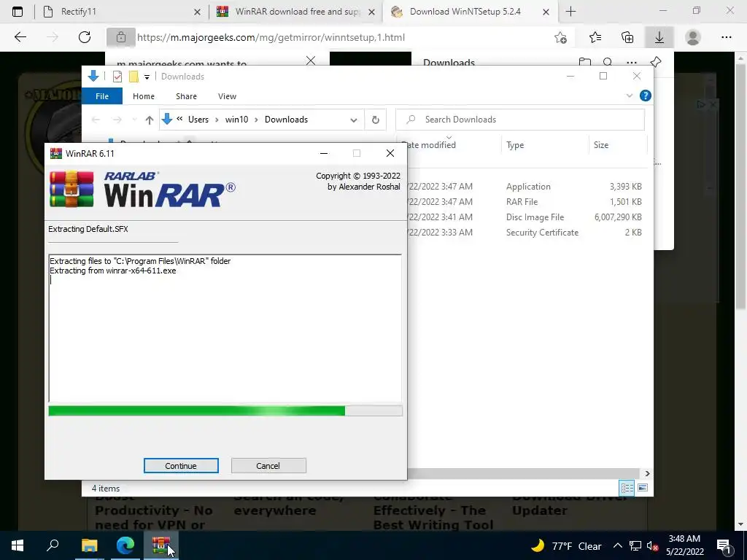
Task: Click the WinRAR taskbar icon
Action: [x=161, y=545]
